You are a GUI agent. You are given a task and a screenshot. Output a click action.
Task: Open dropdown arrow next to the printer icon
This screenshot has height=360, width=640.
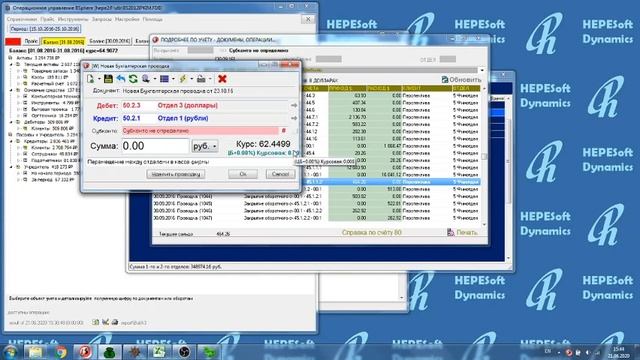tap(210, 79)
